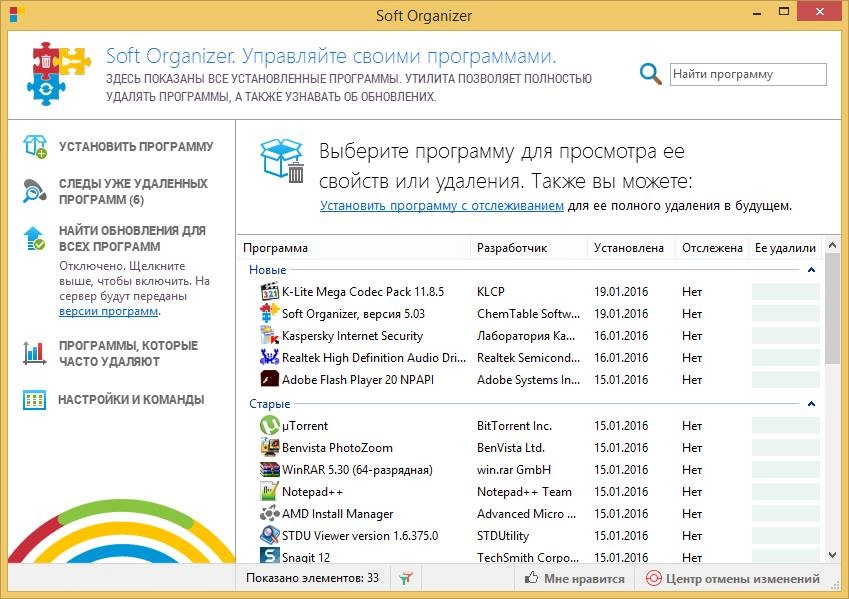Open НАСТРОЙКИ И КОМАНДЫ
849x599 pixels.
pos(131,400)
